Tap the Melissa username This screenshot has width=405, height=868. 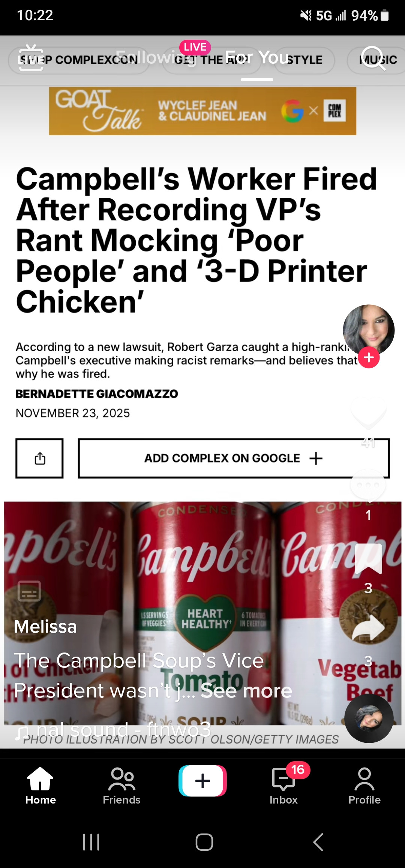(45, 626)
